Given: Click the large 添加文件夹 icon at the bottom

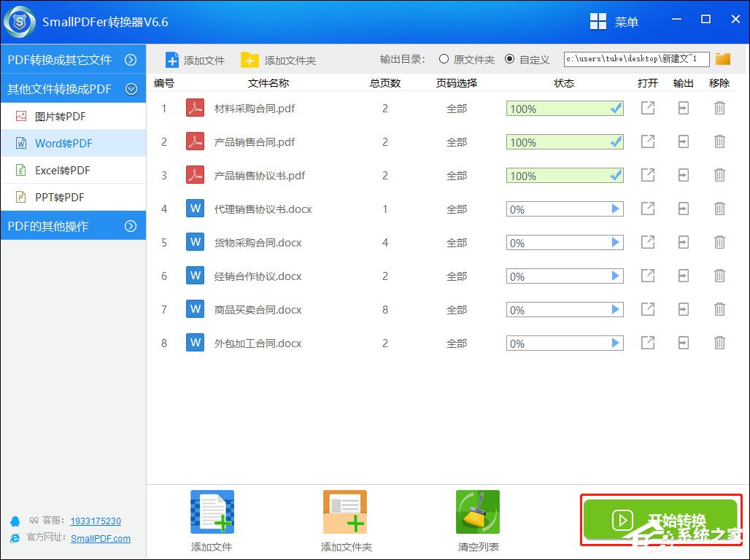Looking at the screenshot, I should [x=344, y=512].
